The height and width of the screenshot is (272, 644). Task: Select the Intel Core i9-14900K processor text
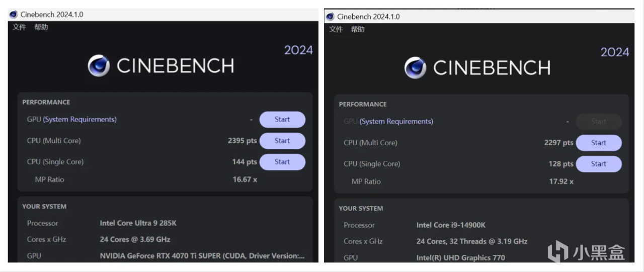[451, 225]
